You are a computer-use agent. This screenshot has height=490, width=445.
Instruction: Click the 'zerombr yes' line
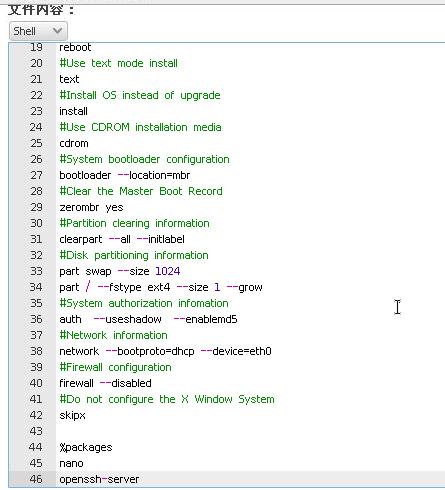pyautogui.click(x=91, y=207)
